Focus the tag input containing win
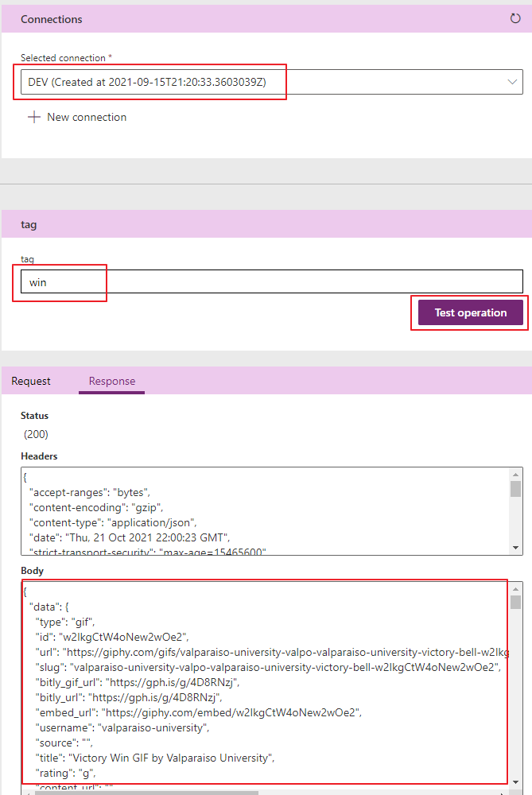The width and height of the screenshot is (532, 795). coord(270,281)
